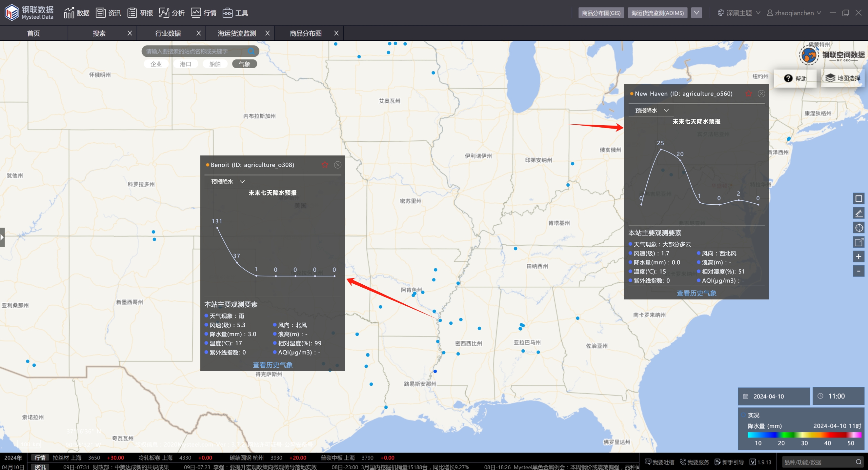Click the search icon in 品种/功能/数据 box

pos(858,462)
